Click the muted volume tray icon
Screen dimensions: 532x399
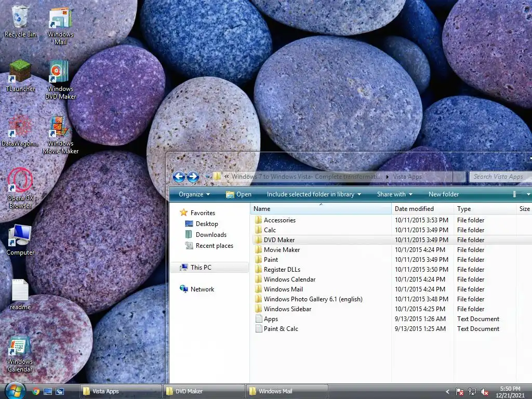pos(485,392)
